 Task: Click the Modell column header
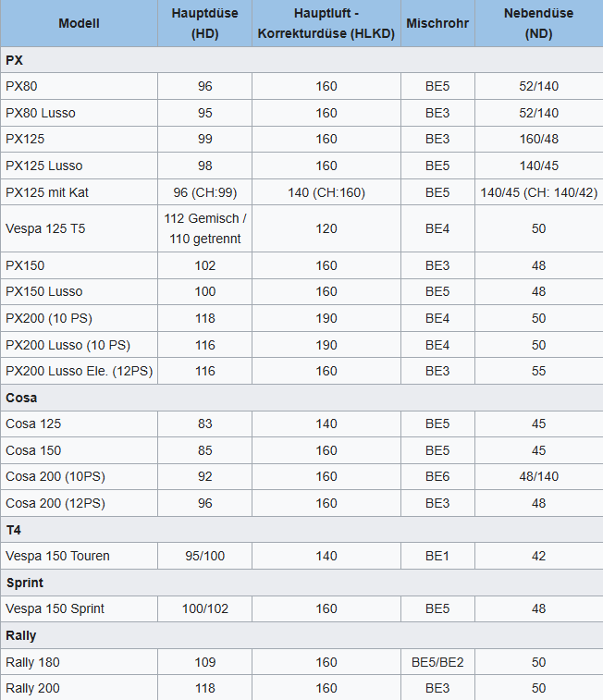click(79, 23)
